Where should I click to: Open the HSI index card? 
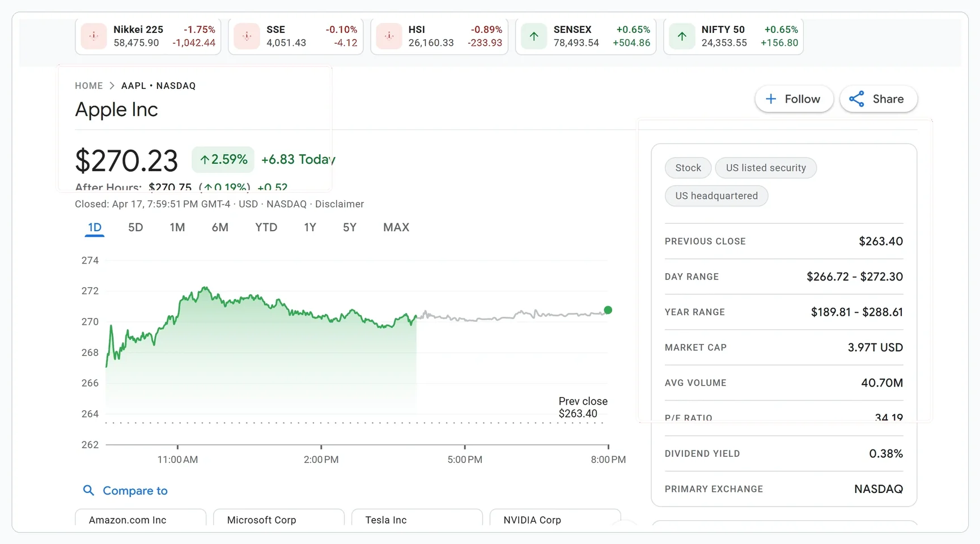[439, 36]
